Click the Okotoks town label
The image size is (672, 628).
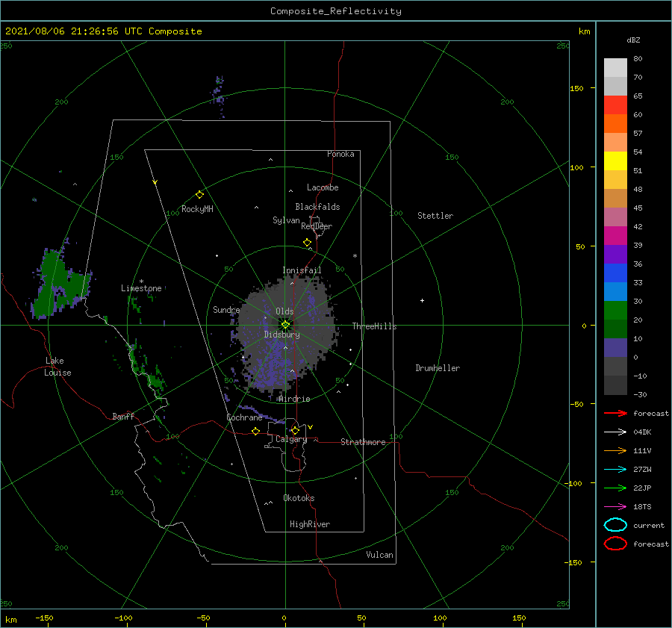click(x=299, y=498)
